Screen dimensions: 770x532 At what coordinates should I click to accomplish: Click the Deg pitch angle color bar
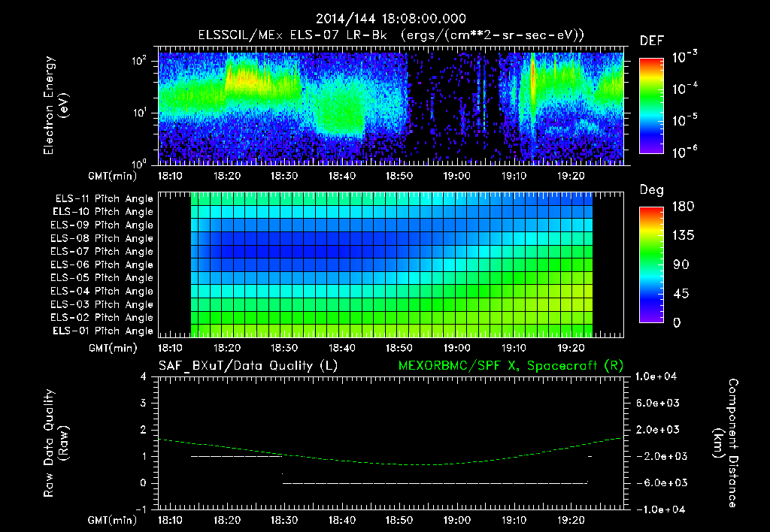coord(651,264)
